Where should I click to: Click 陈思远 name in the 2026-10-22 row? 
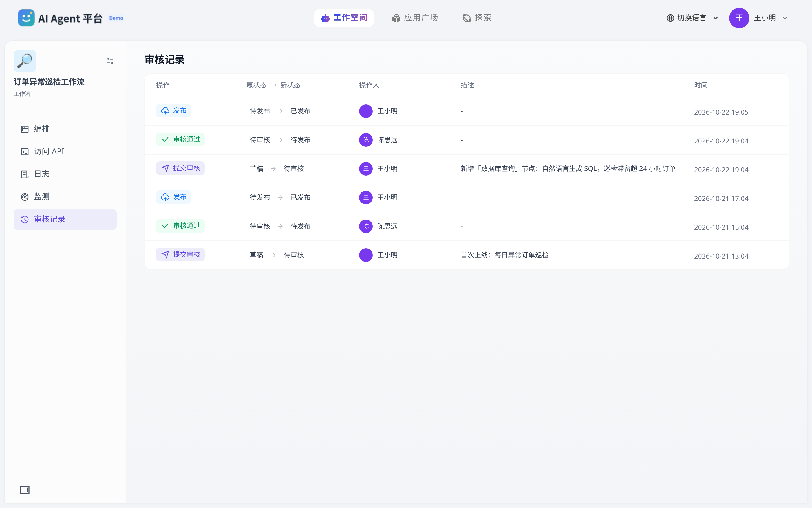387,140
